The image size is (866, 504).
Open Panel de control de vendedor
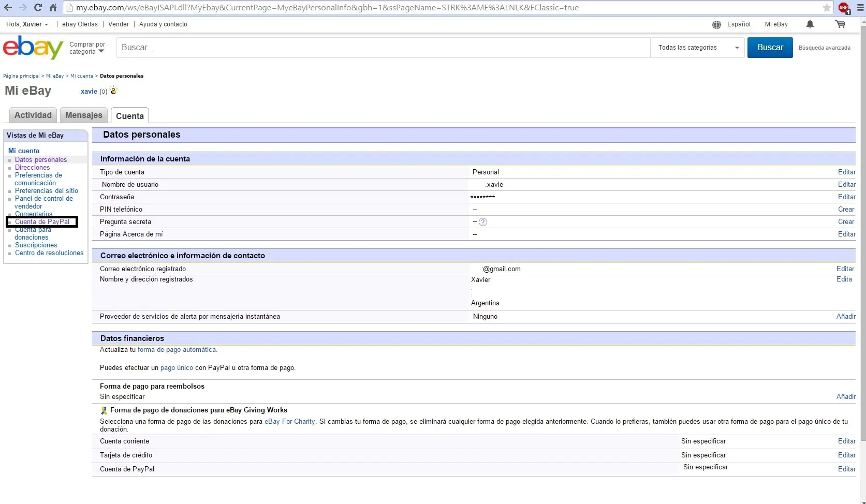[44, 202]
